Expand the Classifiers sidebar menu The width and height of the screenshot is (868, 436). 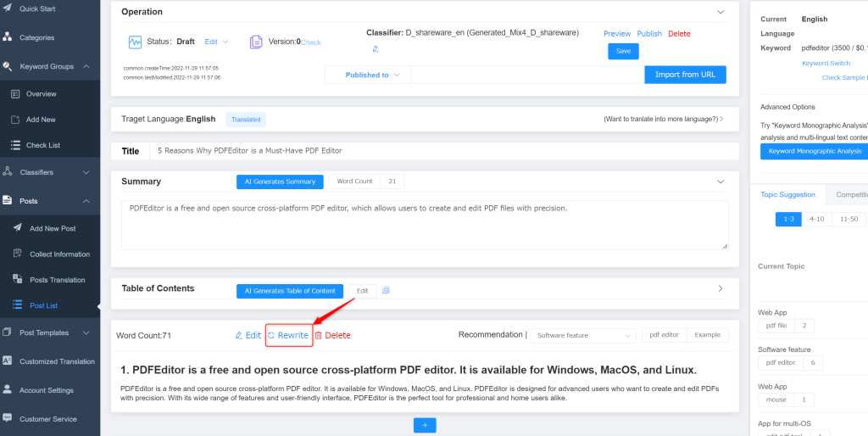click(86, 172)
